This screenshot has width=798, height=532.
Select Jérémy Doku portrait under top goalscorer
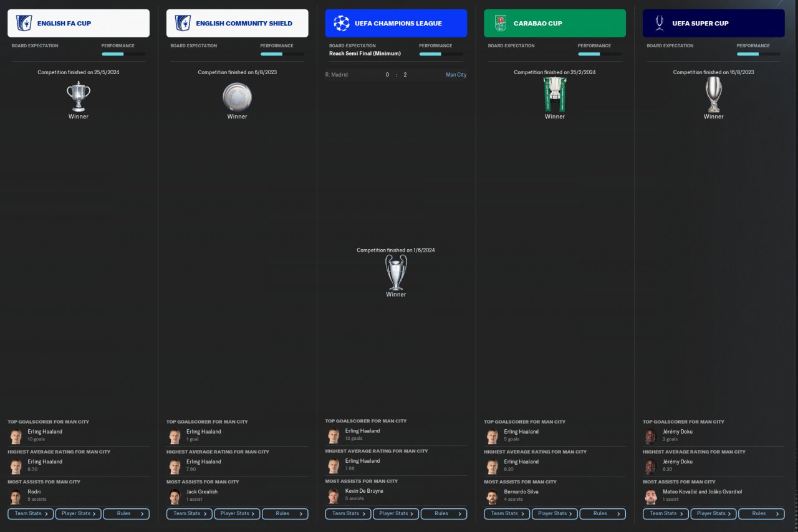pos(651,437)
